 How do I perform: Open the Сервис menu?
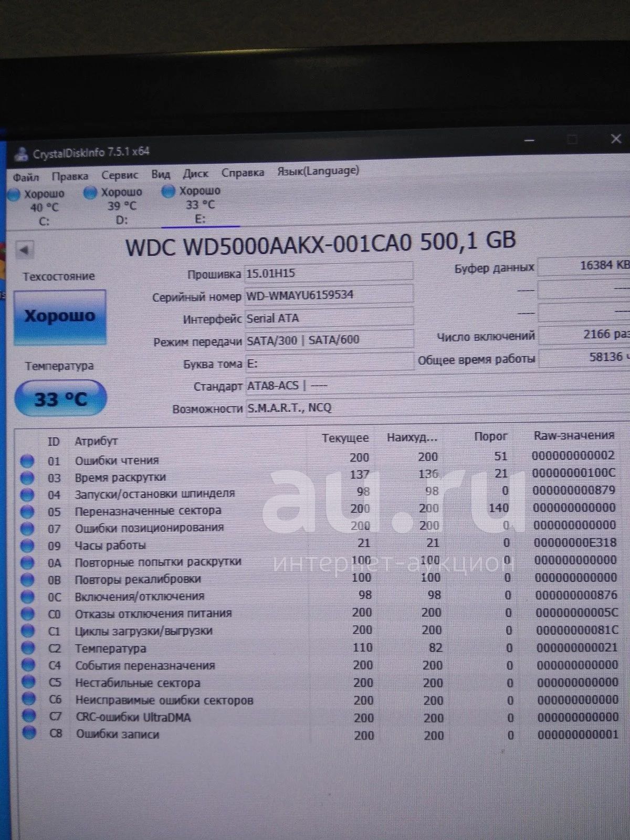120,175
